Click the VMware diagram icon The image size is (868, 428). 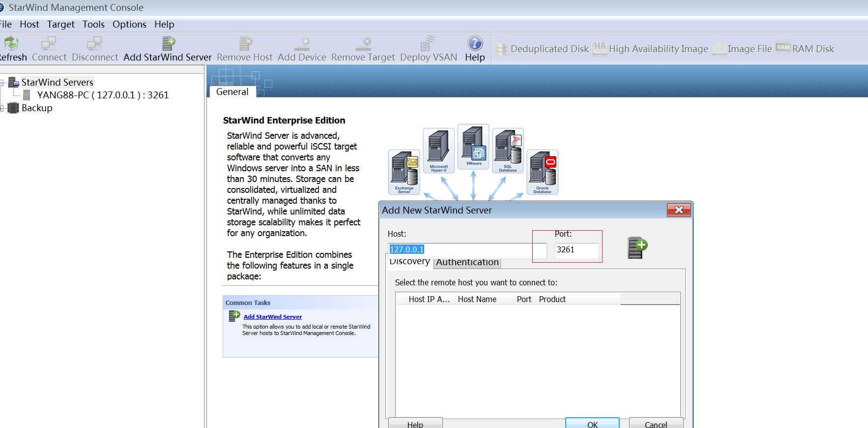click(473, 146)
